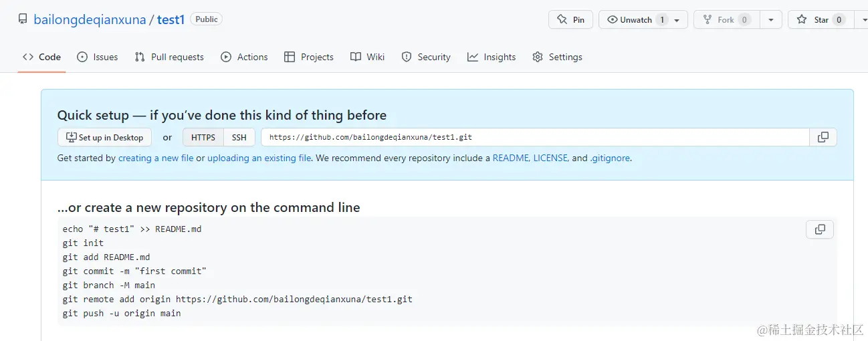
Task: Open repository Settings tab
Action: pos(557,57)
